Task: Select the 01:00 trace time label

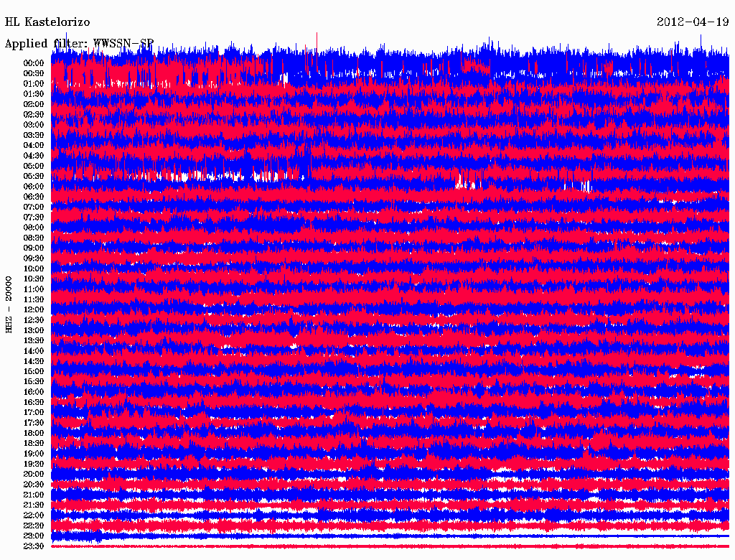Action: 34,84
